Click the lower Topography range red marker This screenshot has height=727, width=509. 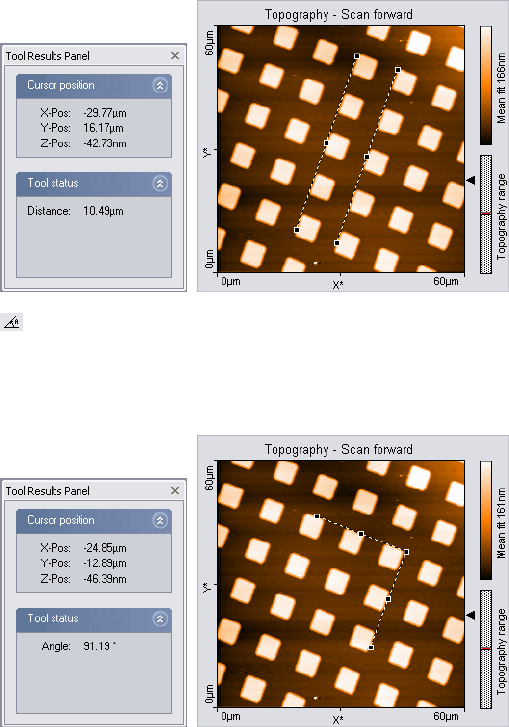(x=486, y=648)
